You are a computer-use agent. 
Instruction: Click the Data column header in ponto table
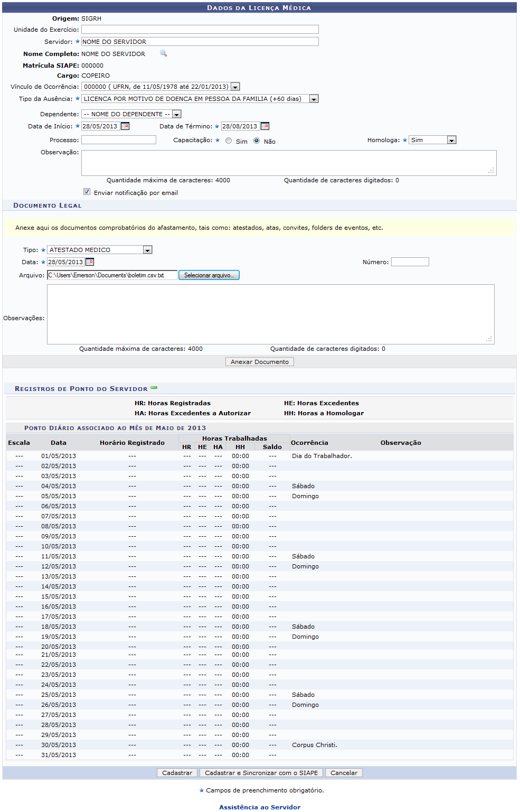(59, 443)
